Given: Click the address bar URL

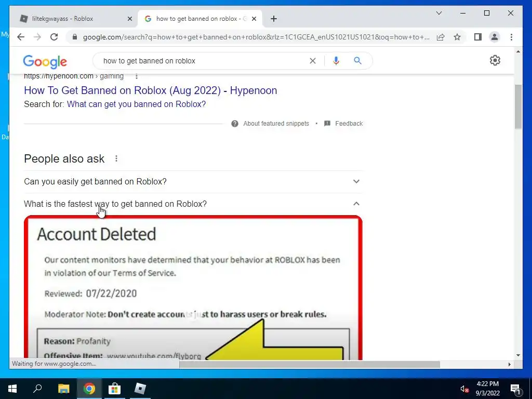Looking at the screenshot, I should coord(256,37).
